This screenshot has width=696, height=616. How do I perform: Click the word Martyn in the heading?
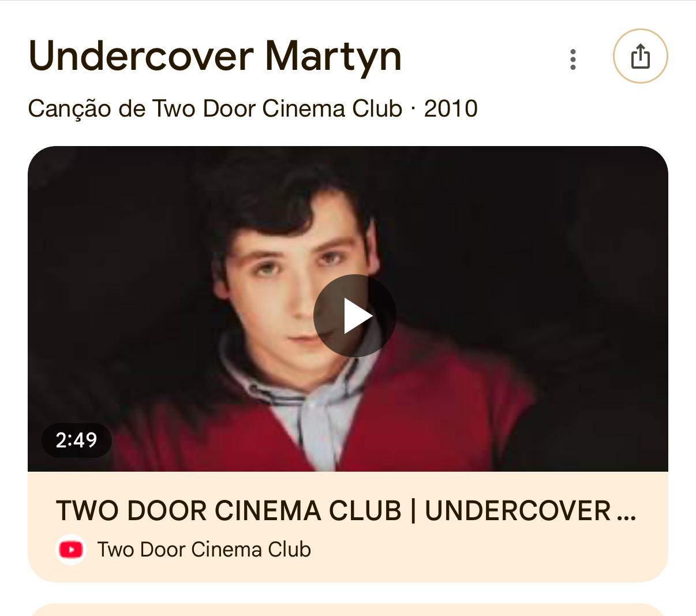point(334,57)
